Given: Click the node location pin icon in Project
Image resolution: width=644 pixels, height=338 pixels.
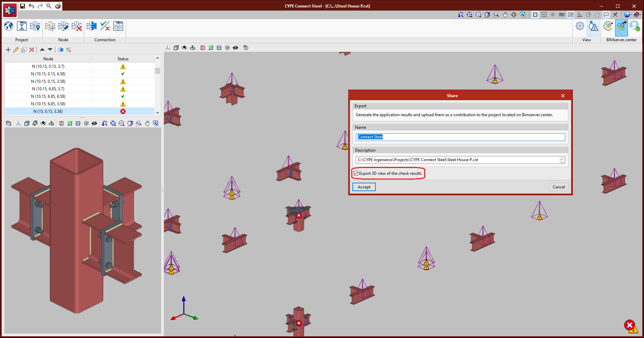Looking at the screenshot, I should pos(35,26).
